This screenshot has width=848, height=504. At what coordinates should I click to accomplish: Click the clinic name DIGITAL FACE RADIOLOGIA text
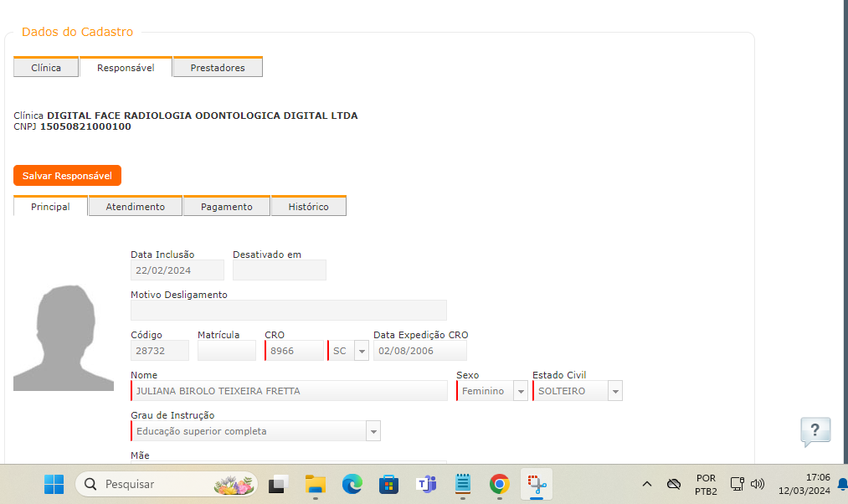click(203, 116)
